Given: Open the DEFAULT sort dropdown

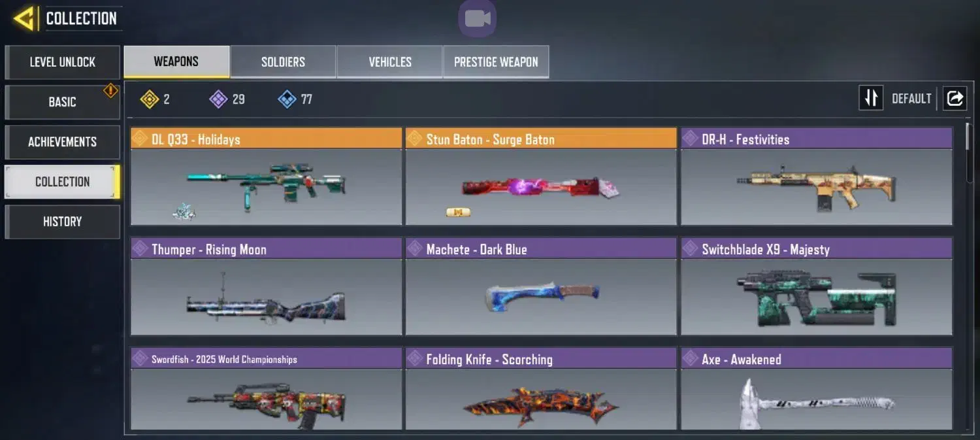Looking at the screenshot, I should (x=911, y=99).
